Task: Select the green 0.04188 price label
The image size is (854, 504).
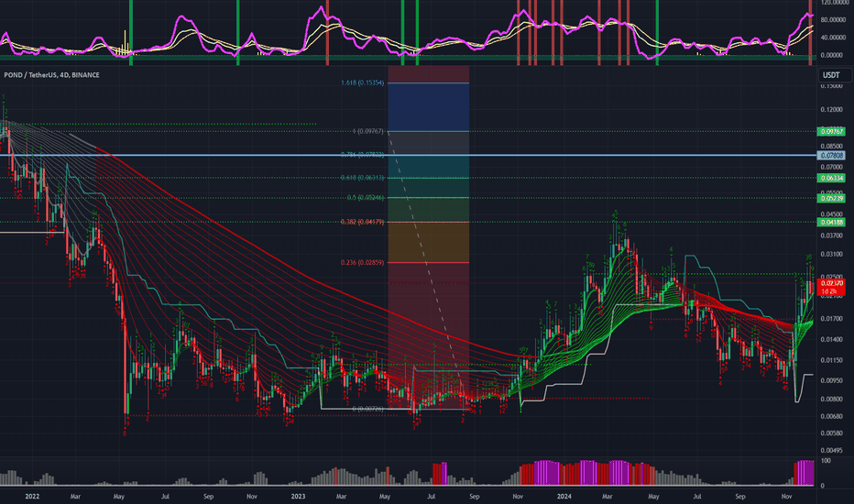Action: pos(832,222)
